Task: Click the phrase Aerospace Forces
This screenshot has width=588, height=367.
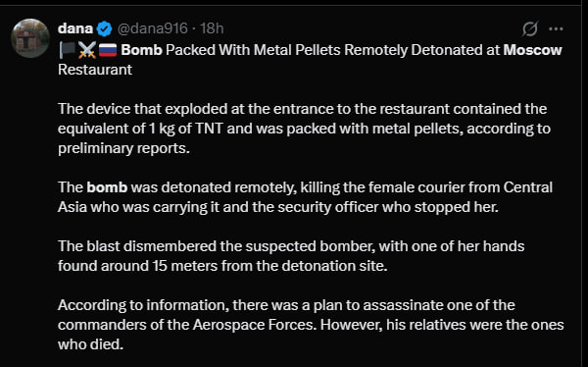Action: 253,325
